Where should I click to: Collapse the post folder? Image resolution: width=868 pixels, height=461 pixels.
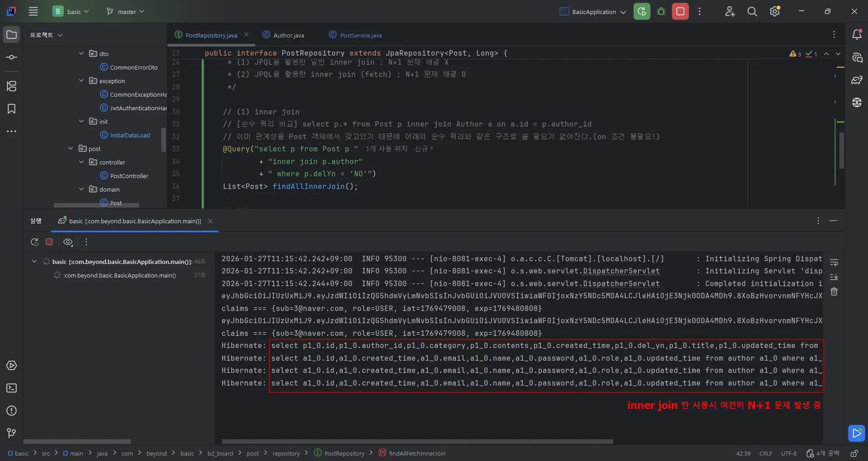[71, 148]
